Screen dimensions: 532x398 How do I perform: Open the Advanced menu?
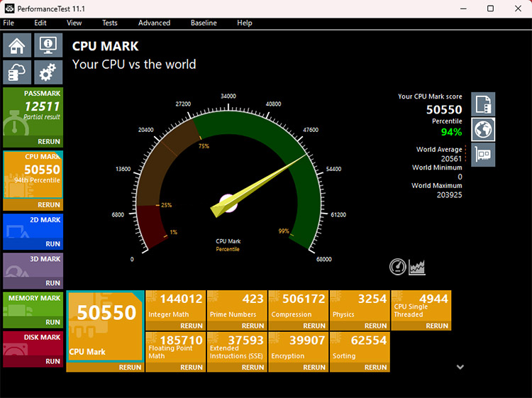(x=154, y=23)
